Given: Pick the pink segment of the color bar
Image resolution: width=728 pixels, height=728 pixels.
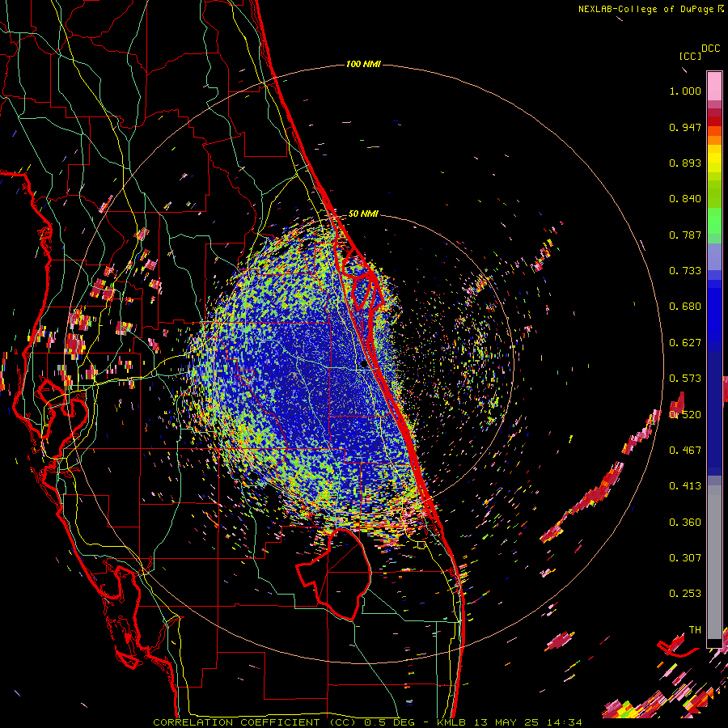Looking at the screenshot, I should coord(714,87).
